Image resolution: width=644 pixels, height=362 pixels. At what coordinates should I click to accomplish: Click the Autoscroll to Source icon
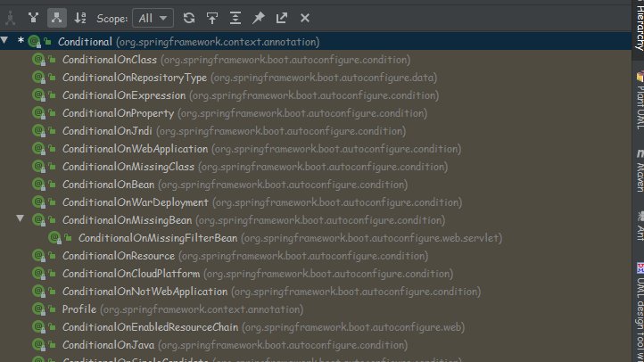point(212,18)
